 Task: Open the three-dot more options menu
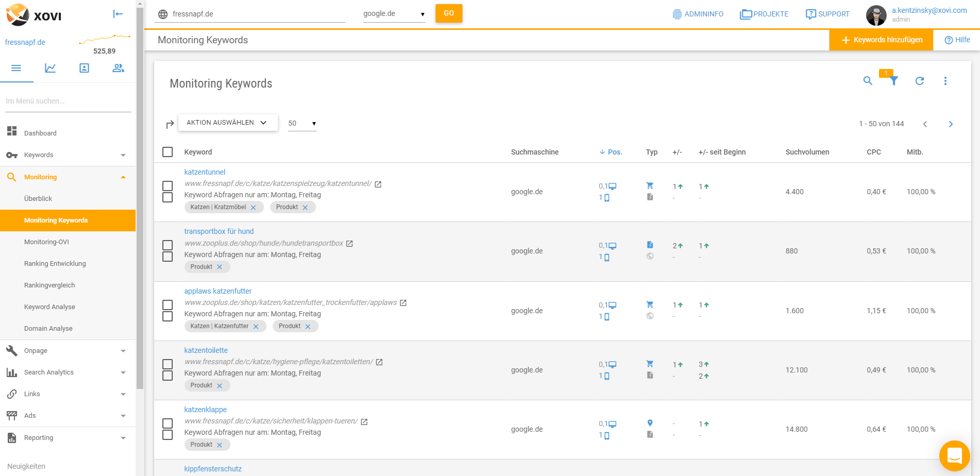(945, 81)
